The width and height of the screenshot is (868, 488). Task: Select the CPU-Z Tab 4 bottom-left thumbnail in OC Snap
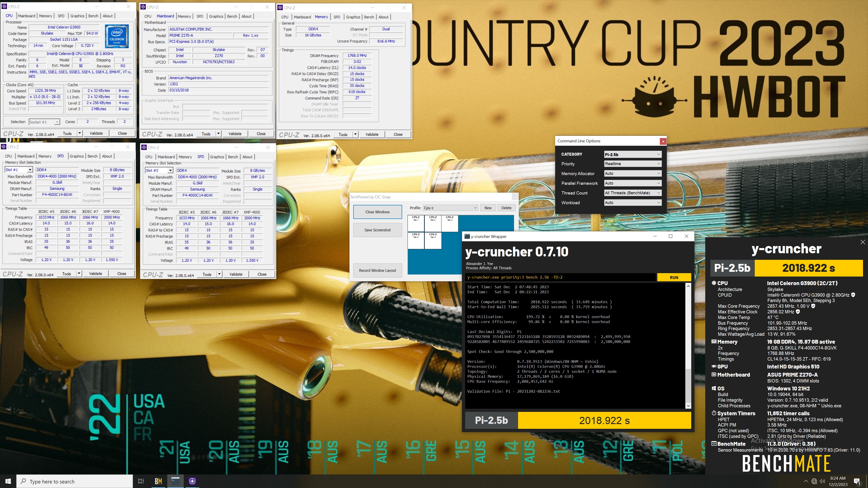pos(416,240)
